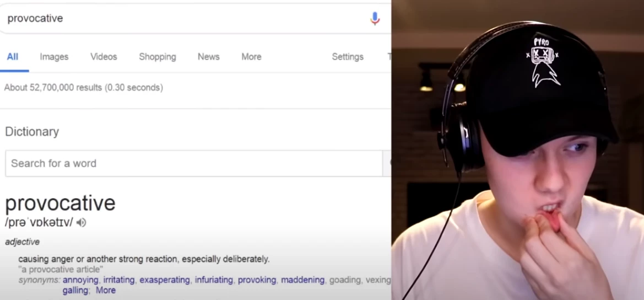
Task: Select the 'provoking' synonym link
Action: pos(257,280)
